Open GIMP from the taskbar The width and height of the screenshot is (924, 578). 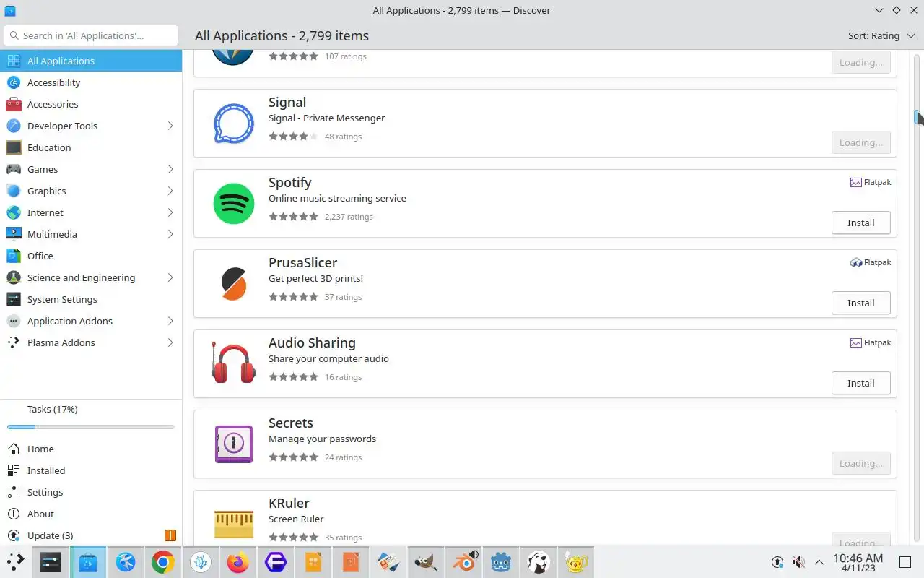tap(426, 562)
